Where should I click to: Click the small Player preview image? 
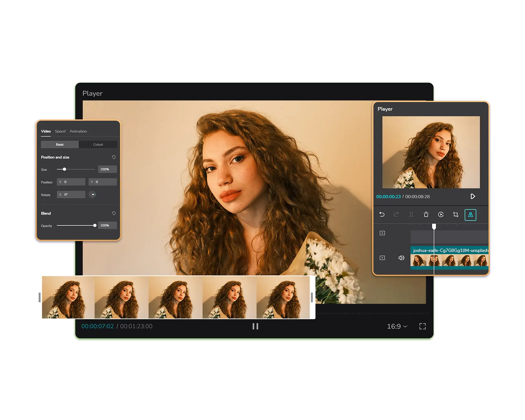[x=431, y=152]
